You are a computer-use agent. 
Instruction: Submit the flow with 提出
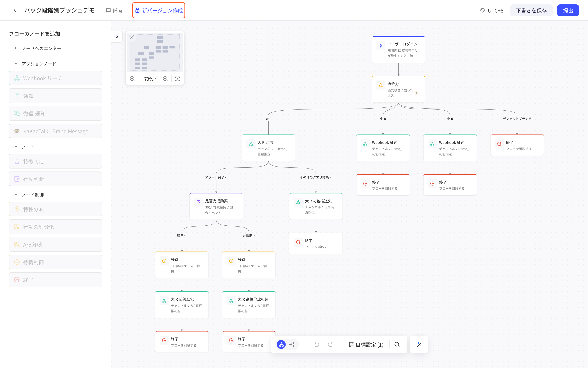pos(568,10)
